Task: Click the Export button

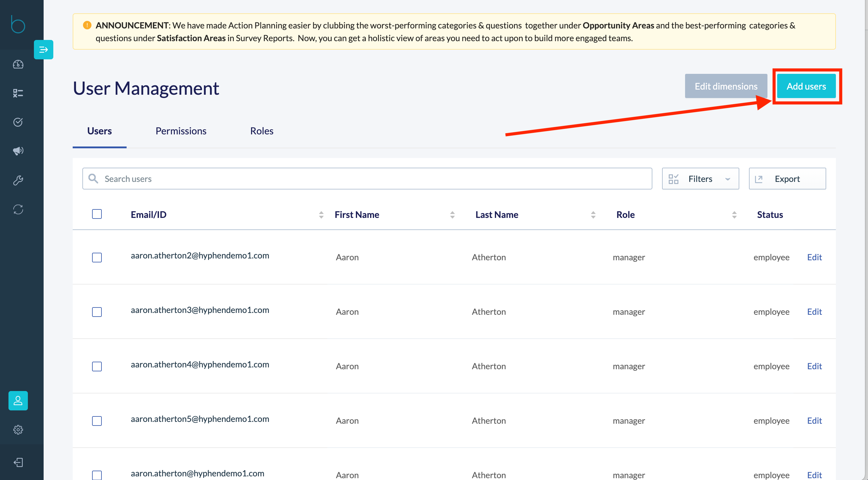Action: (x=787, y=179)
